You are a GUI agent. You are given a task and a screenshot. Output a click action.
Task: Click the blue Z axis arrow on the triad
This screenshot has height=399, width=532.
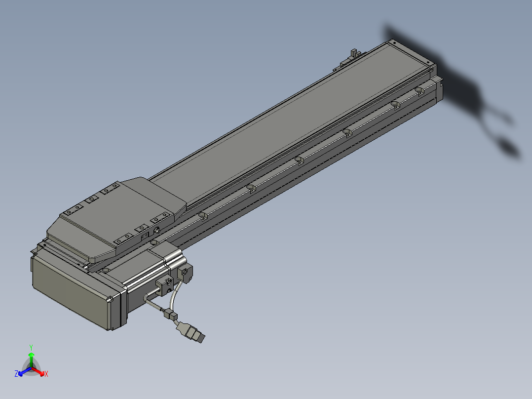coord(22,373)
